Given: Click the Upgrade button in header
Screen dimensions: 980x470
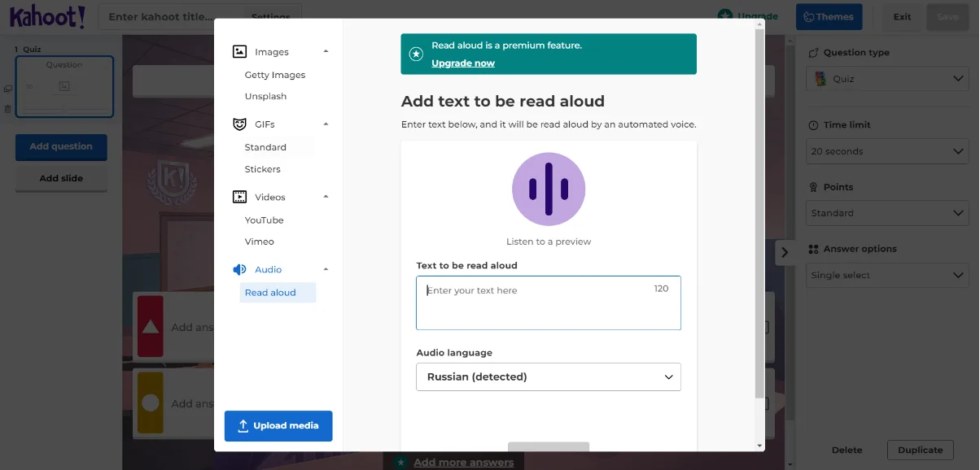Looking at the screenshot, I should click(748, 16).
